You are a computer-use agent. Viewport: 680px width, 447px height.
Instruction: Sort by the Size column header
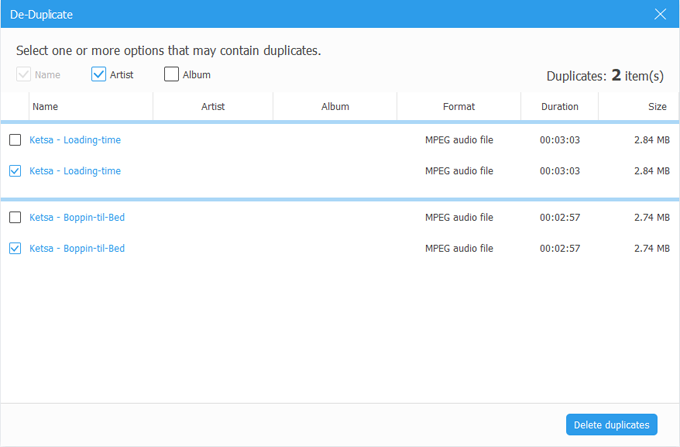(657, 106)
